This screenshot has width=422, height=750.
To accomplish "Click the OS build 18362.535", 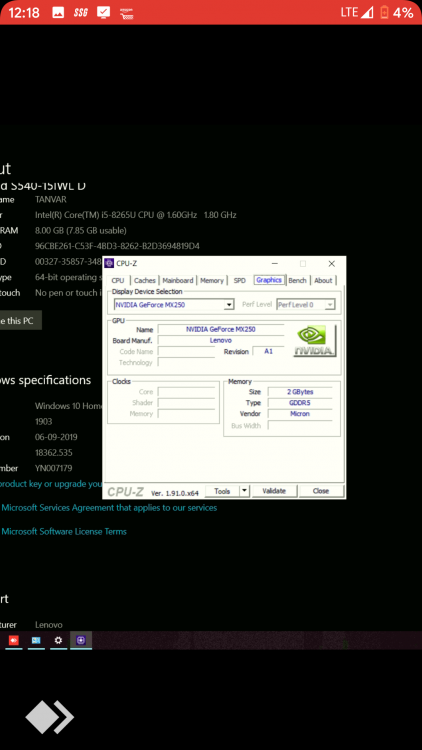I will (x=54, y=452).
